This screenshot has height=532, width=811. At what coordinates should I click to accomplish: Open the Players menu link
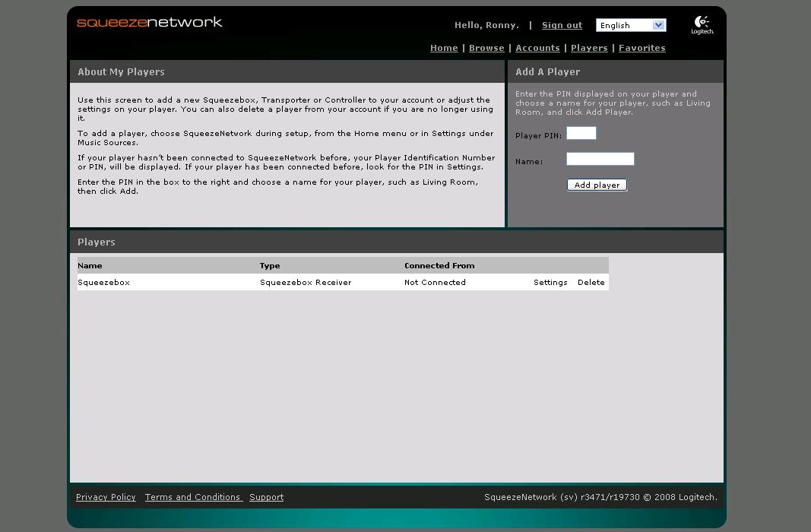point(589,48)
